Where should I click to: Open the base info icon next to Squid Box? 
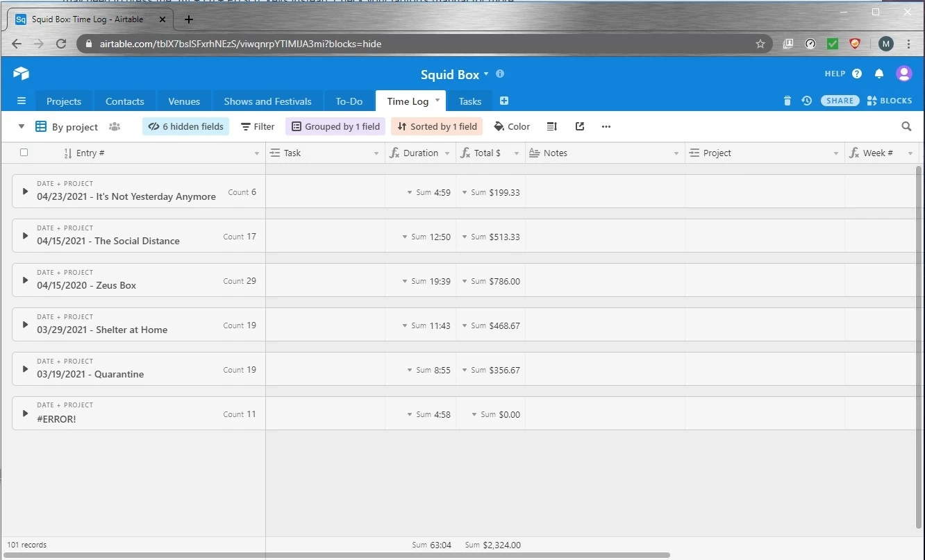coord(500,74)
